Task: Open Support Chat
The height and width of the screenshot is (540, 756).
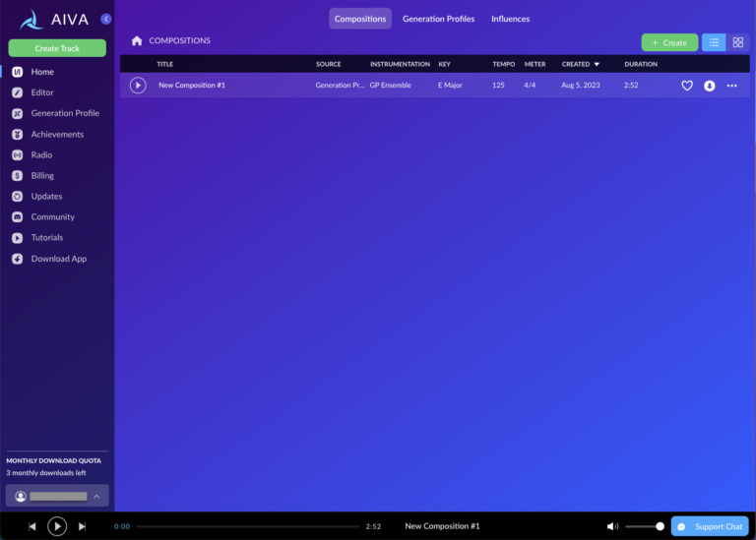Action: click(710, 526)
